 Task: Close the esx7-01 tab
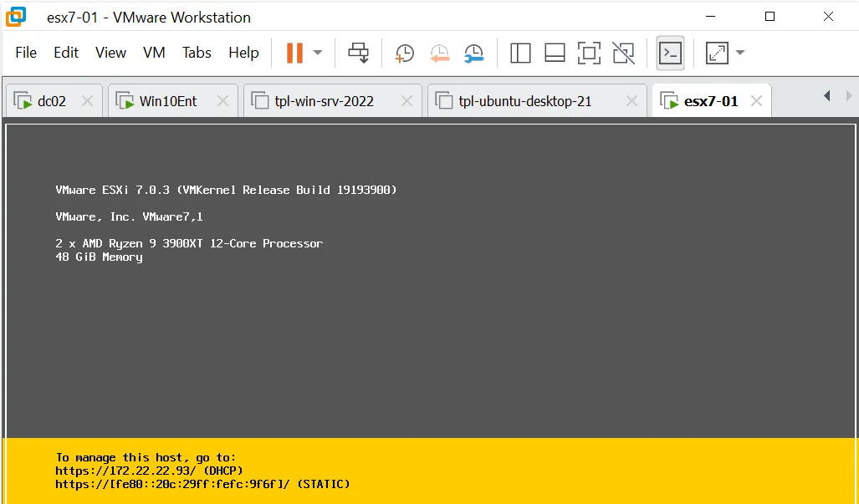point(757,100)
